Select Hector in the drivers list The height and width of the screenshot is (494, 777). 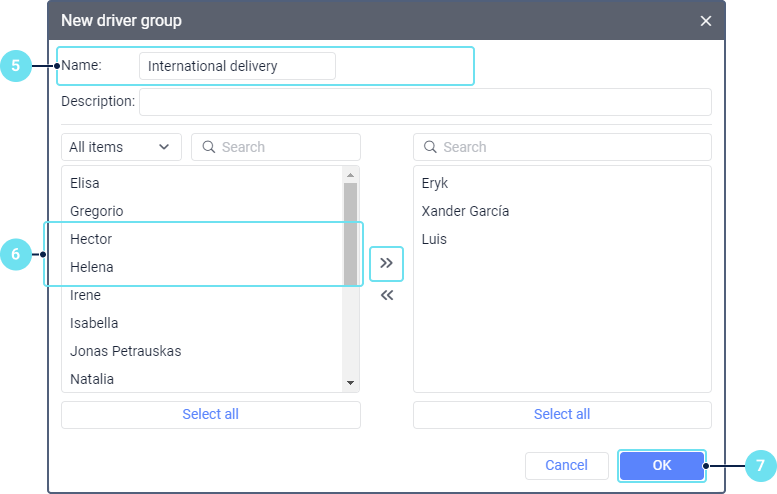91,239
